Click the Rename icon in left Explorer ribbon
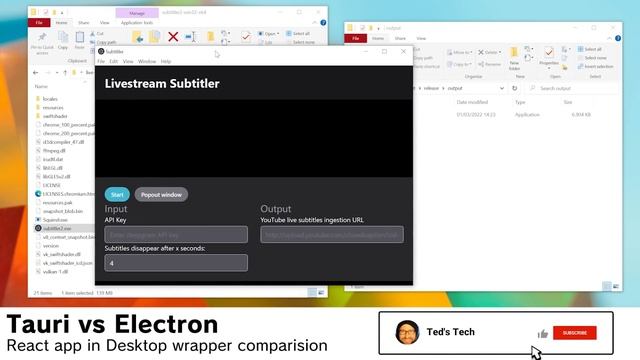 click(x=191, y=37)
